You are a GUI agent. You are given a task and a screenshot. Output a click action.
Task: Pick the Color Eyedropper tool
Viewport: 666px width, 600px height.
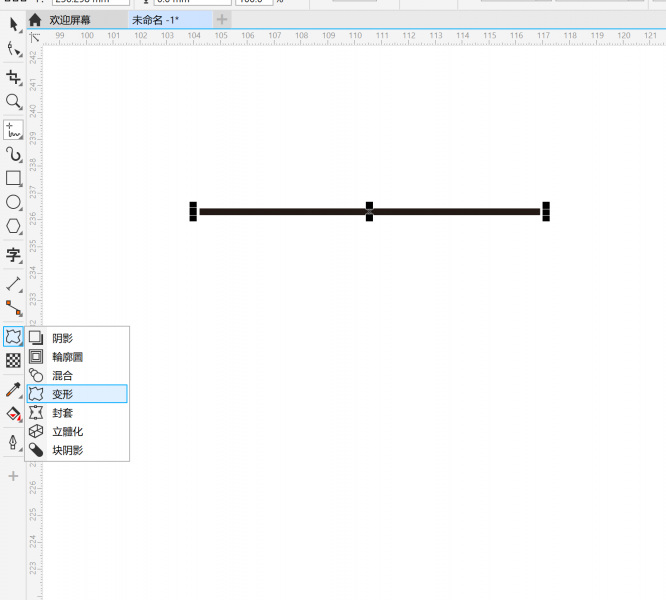pyautogui.click(x=14, y=389)
